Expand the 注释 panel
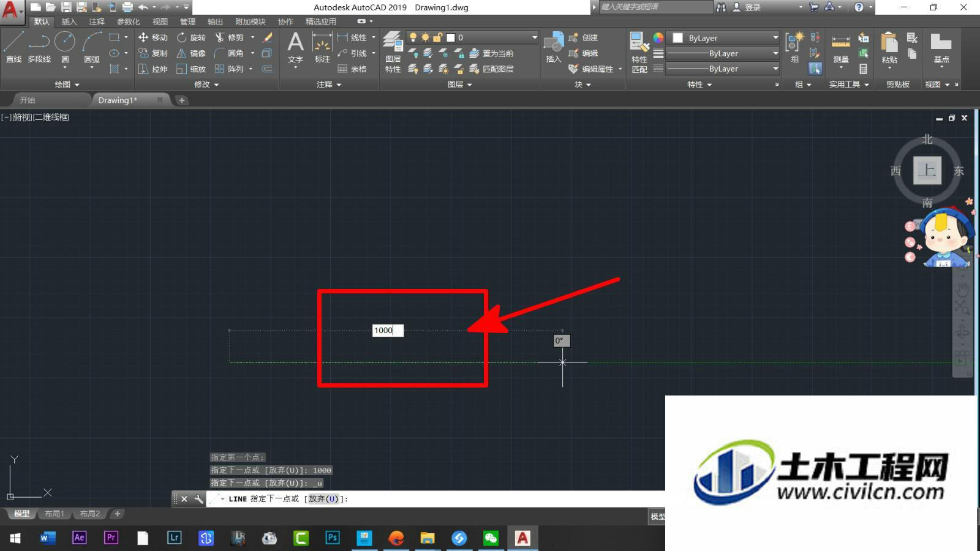Image resolution: width=980 pixels, height=551 pixels. 329,84
